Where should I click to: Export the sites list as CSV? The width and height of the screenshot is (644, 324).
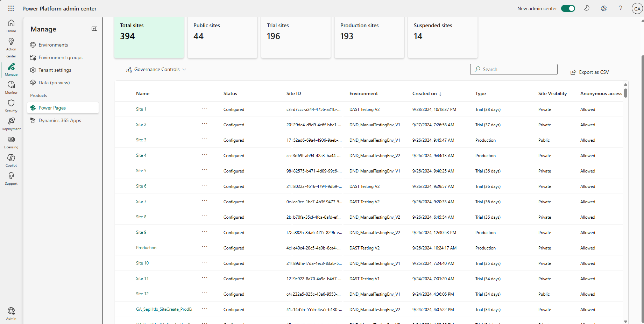(590, 72)
